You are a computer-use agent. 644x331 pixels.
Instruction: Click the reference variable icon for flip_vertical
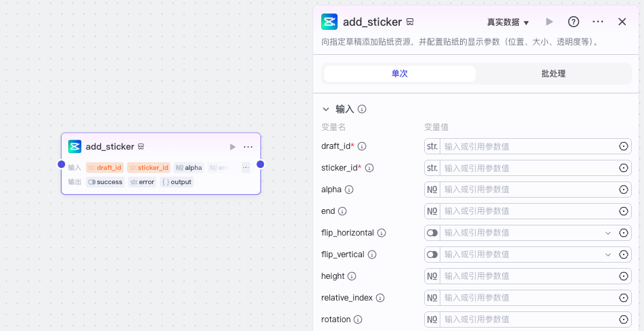pyautogui.click(x=624, y=255)
